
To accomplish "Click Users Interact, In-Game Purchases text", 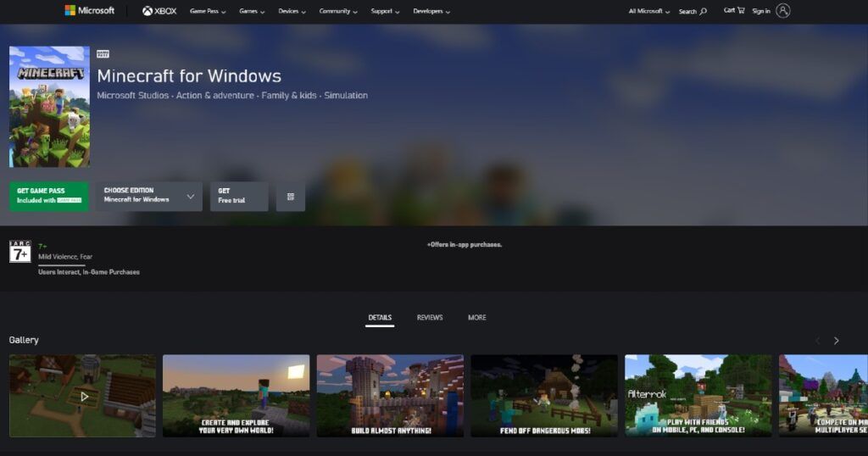I will pyautogui.click(x=88, y=272).
